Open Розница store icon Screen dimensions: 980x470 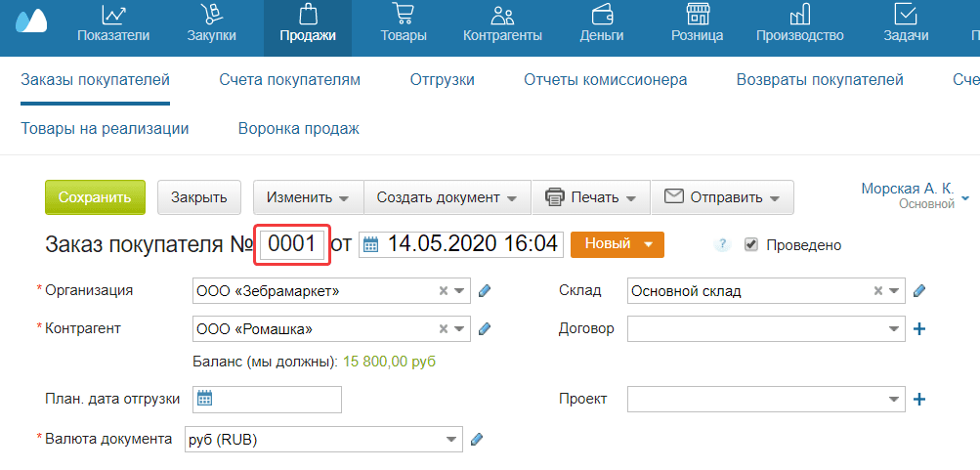[697, 16]
